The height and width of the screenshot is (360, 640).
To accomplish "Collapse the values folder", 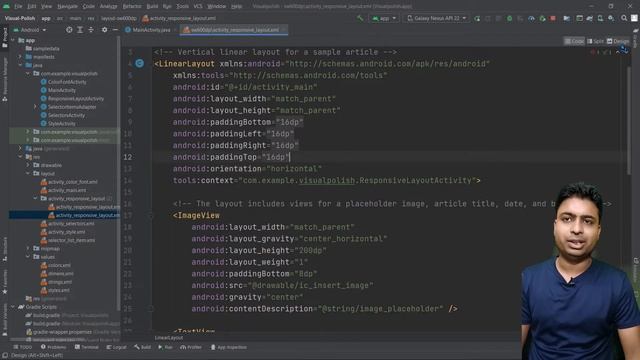I will point(28,257).
